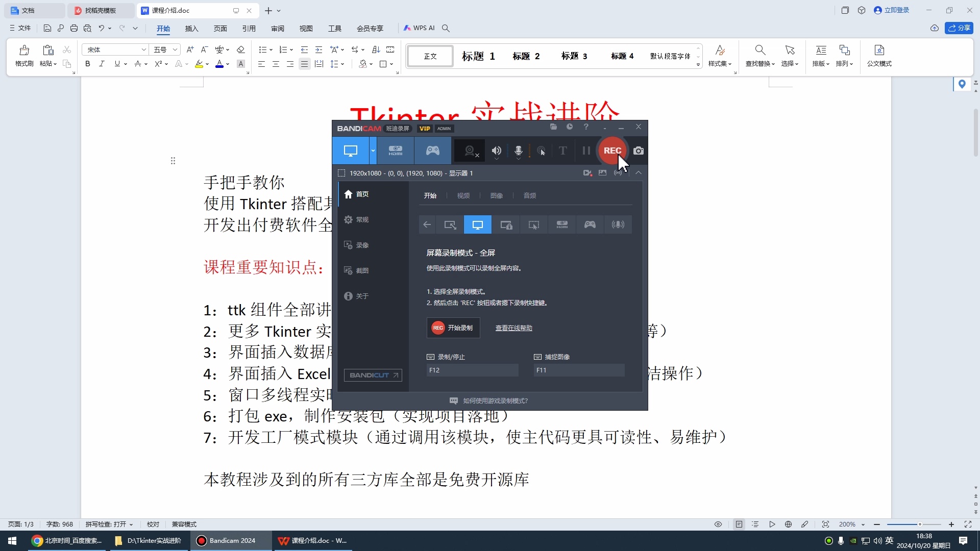Open Bandicam's 视频 tab
Screen dimensions: 980x551
[463, 195]
